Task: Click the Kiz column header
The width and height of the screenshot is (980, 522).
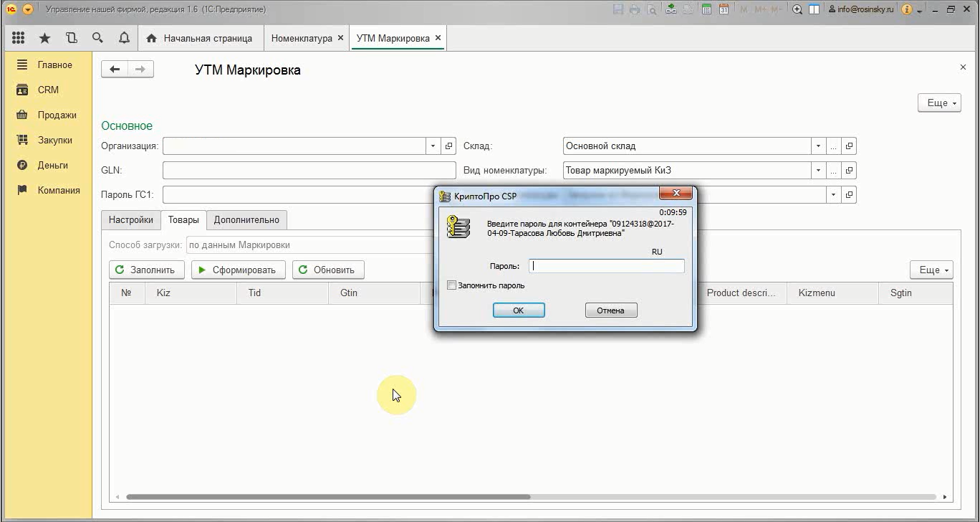Action: pyautogui.click(x=191, y=293)
